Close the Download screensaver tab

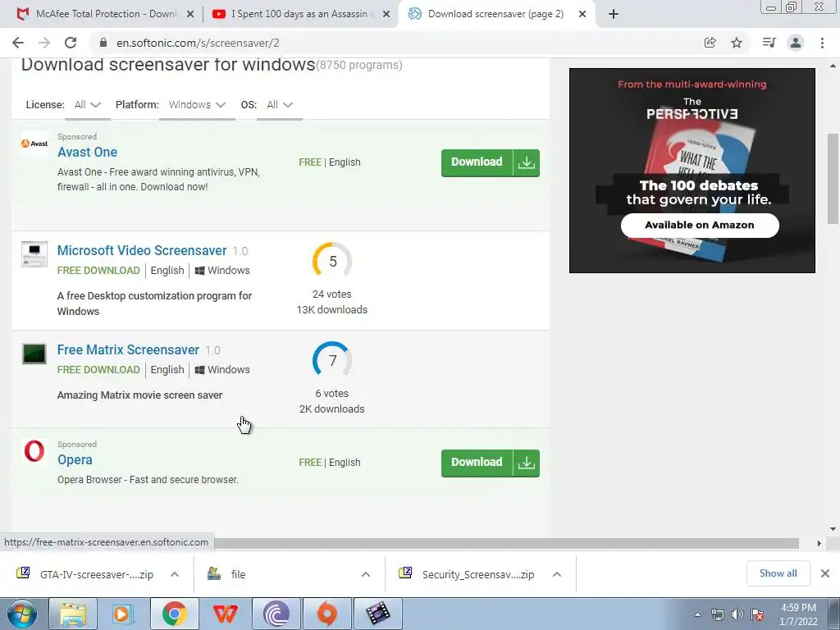(582, 15)
